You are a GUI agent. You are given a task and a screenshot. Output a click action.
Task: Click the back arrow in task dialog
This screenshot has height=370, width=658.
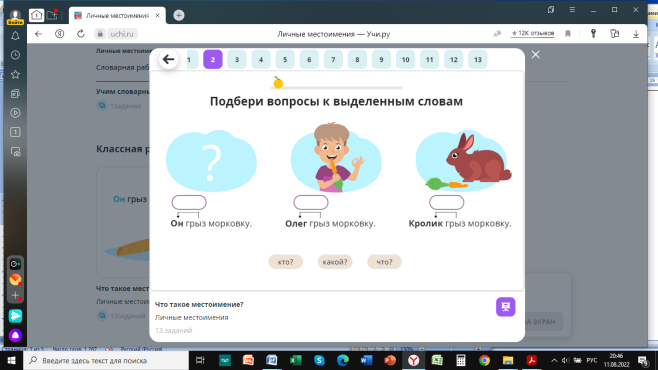coord(168,59)
